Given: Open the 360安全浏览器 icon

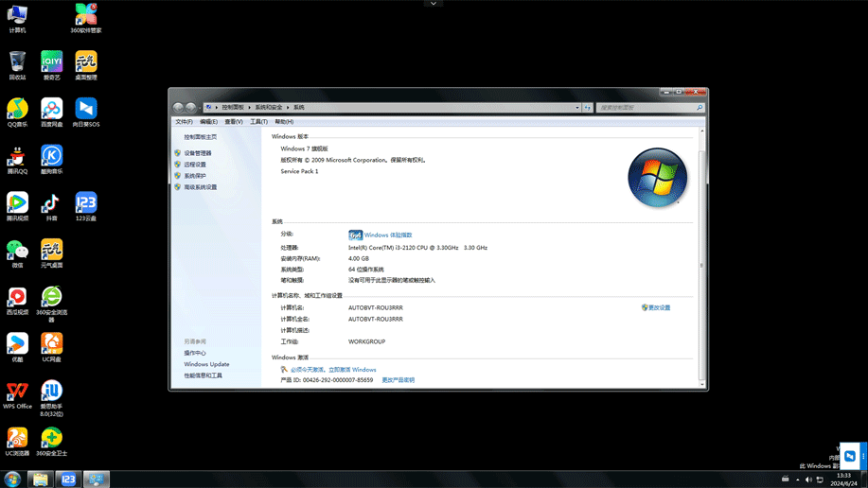Looking at the screenshot, I should tap(51, 304).
